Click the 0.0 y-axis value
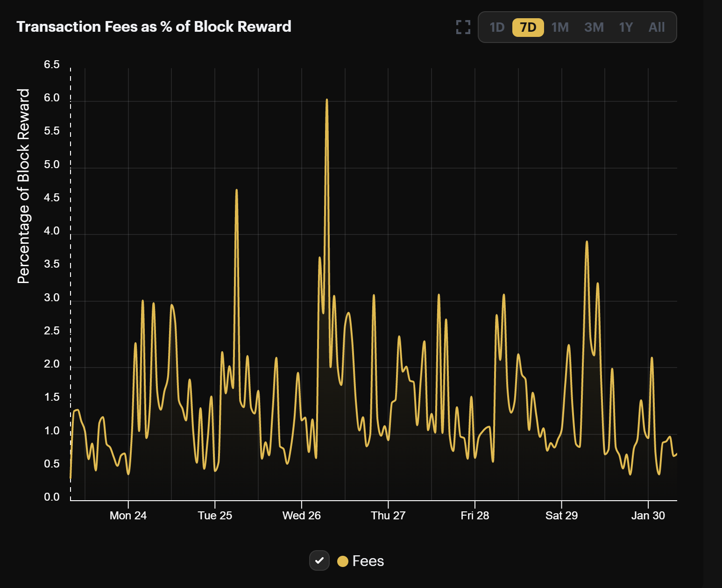This screenshot has width=722, height=588. [x=52, y=497]
